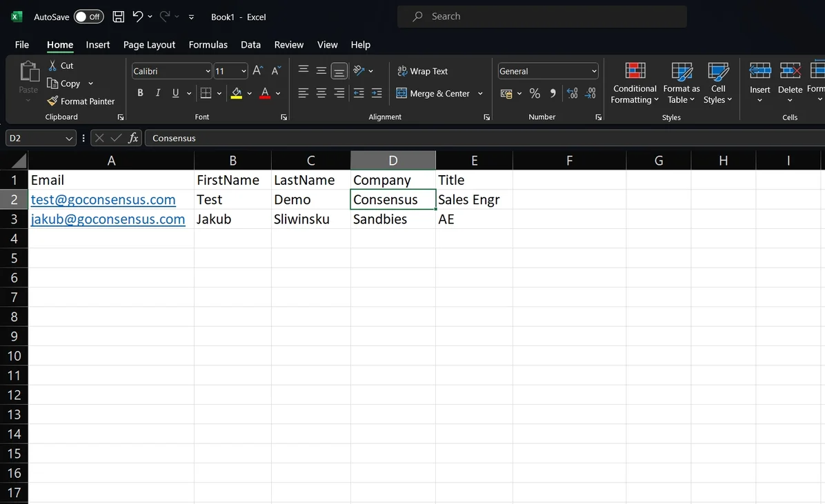825x504 pixels.
Task: Click the formula bar showing Consensus
Action: coord(484,139)
